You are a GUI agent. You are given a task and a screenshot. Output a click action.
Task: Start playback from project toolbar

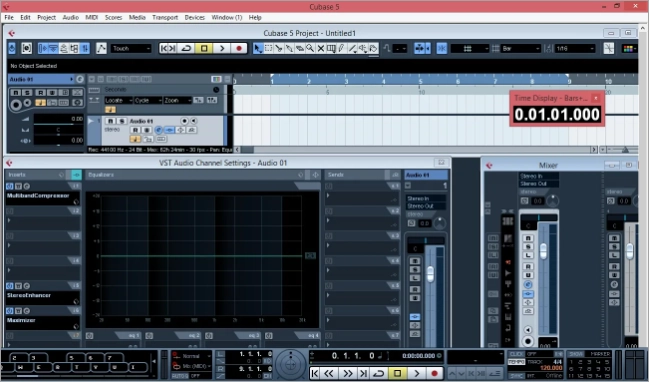click(x=222, y=48)
